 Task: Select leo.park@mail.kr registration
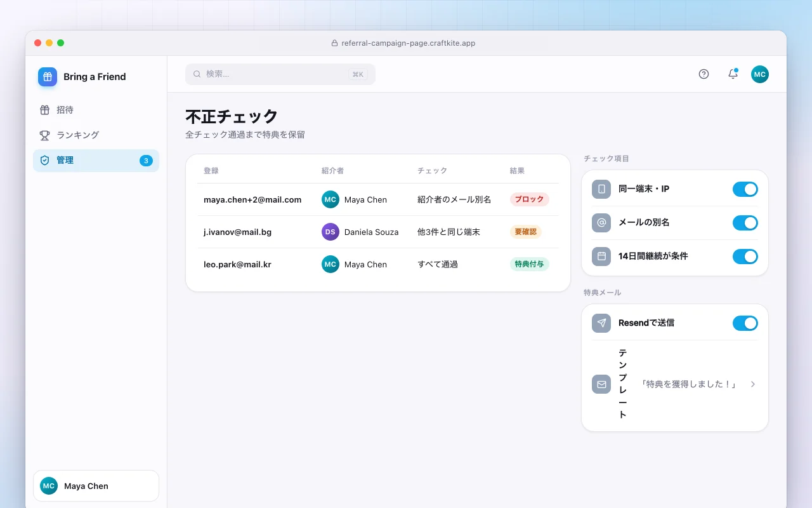tap(237, 264)
